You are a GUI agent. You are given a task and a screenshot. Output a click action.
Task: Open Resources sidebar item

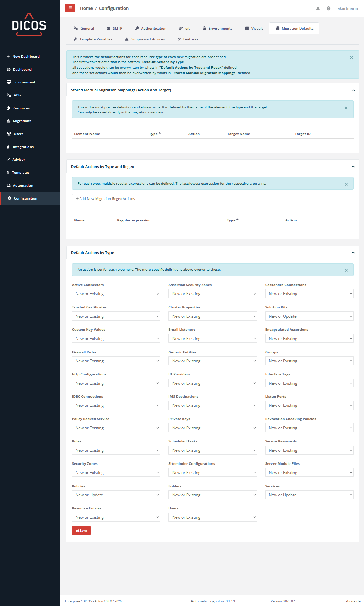(x=30, y=108)
